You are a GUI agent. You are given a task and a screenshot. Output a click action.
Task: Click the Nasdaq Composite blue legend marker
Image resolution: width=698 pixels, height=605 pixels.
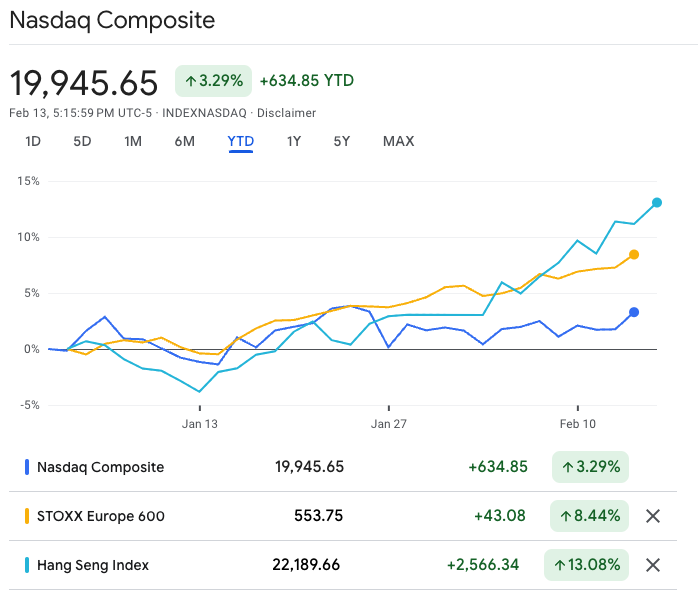click(26, 467)
